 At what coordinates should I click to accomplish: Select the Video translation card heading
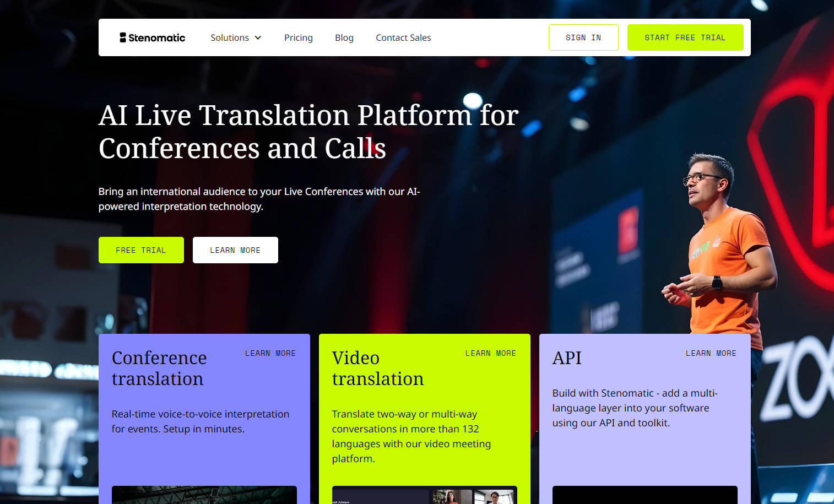(x=378, y=368)
